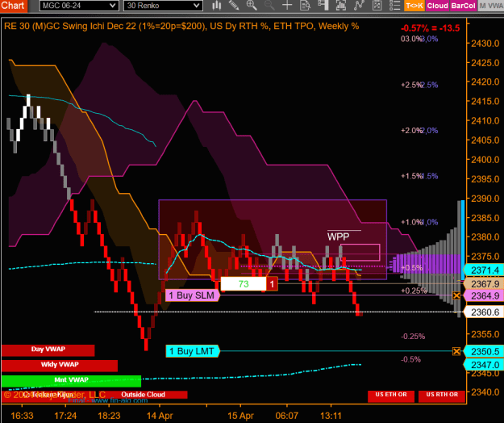The height and width of the screenshot is (423, 504).
Task: Click the red position quantity 1 marker
Action: [x=272, y=284]
